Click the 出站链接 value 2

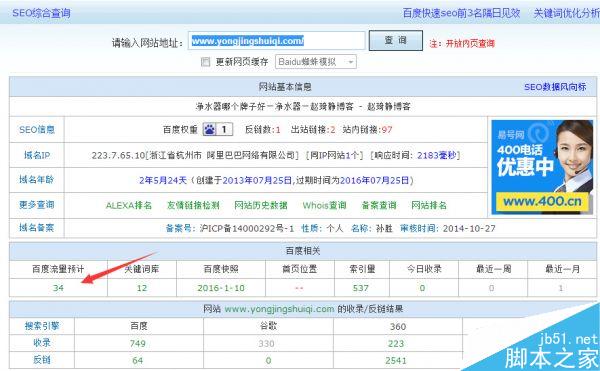tap(333, 130)
